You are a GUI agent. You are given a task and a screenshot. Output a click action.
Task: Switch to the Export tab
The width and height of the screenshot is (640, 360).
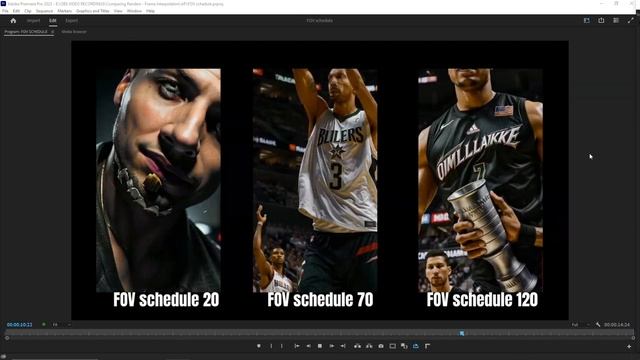coord(71,20)
